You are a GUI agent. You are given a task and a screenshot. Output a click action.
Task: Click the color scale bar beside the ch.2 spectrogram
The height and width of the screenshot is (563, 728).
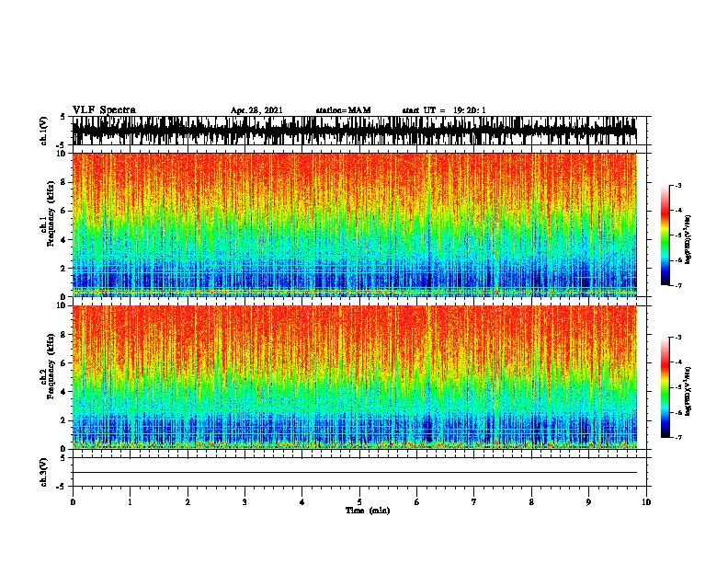tap(665, 387)
